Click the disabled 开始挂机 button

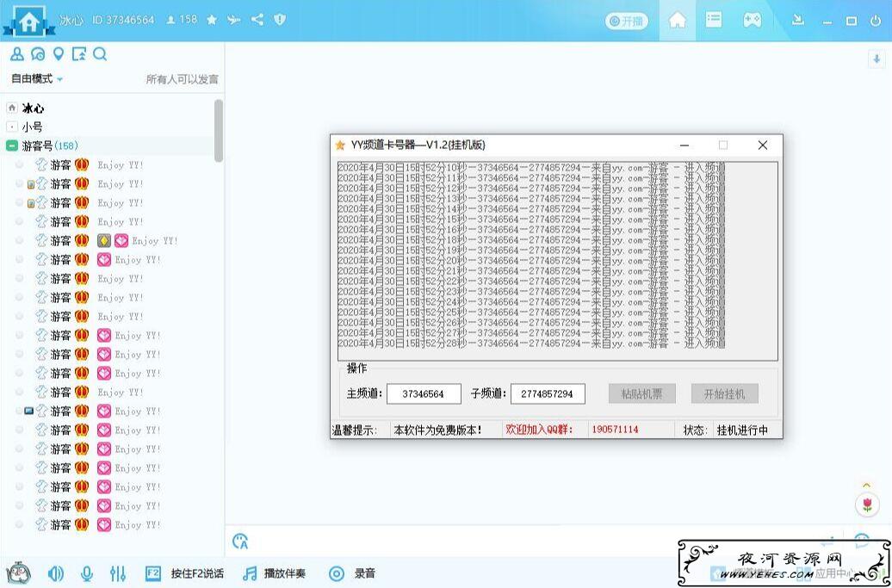tap(724, 393)
